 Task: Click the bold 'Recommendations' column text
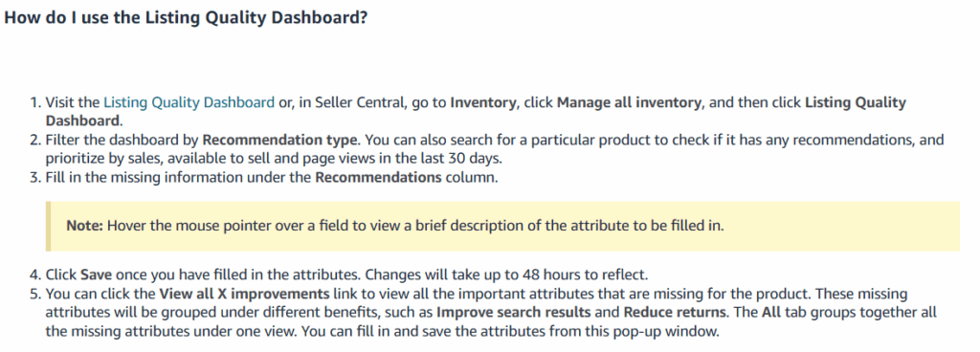point(378,177)
